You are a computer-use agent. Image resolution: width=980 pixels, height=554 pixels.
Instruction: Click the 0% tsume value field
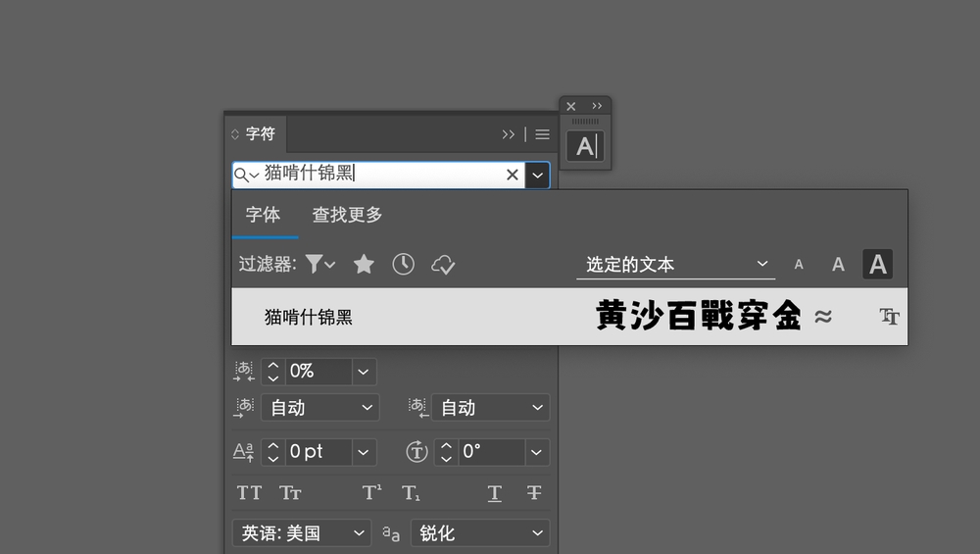pyautogui.click(x=318, y=372)
